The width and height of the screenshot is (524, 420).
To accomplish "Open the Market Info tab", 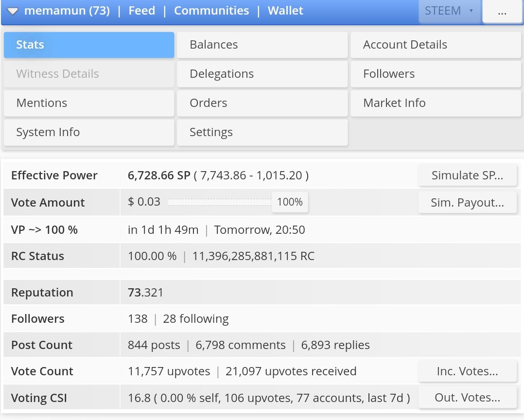I will (436, 103).
